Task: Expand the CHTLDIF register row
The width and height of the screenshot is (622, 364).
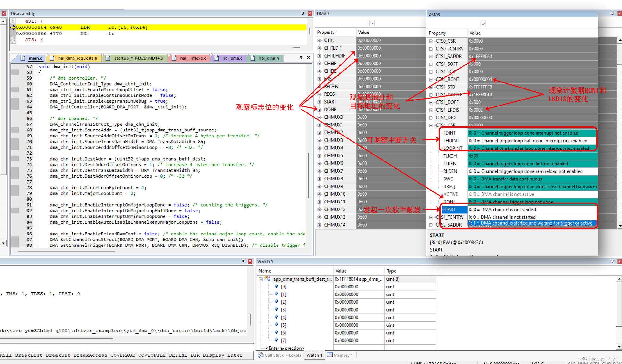Action: (319, 48)
